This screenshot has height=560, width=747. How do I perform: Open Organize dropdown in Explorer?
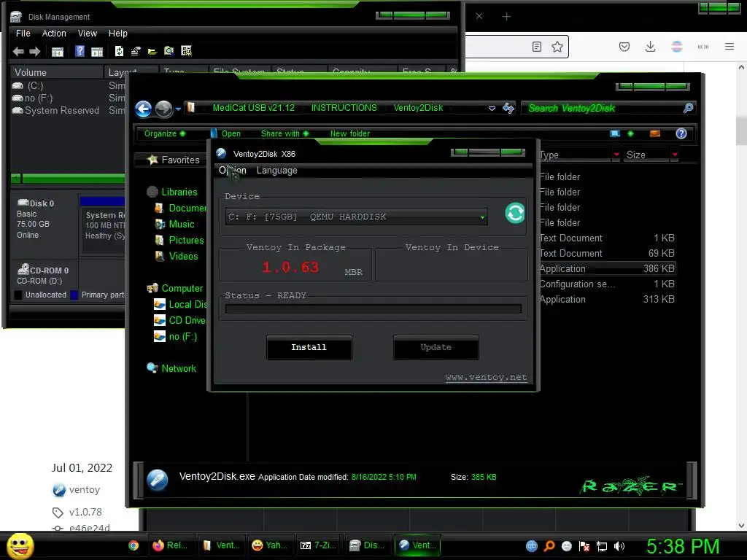164,134
